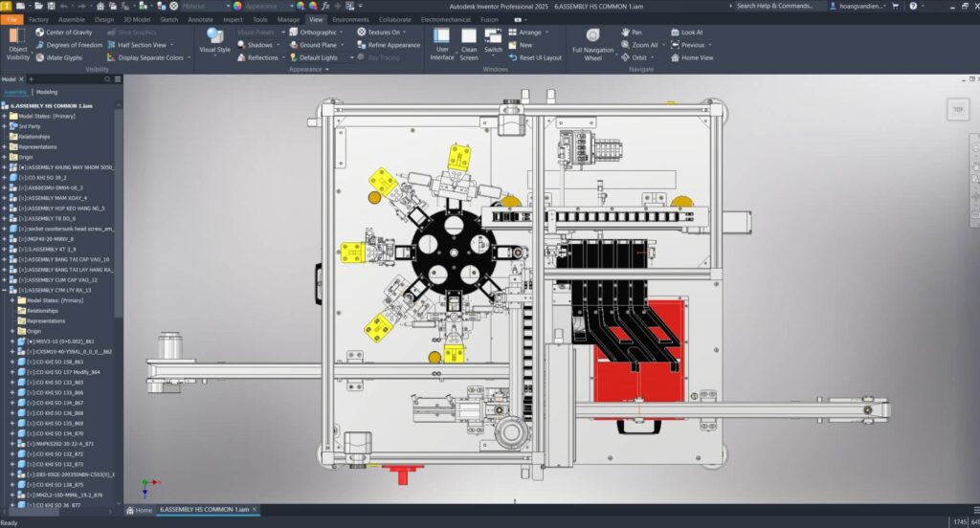
Task: Click the user account hoangvandien button
Action: (x=857, y=6)
